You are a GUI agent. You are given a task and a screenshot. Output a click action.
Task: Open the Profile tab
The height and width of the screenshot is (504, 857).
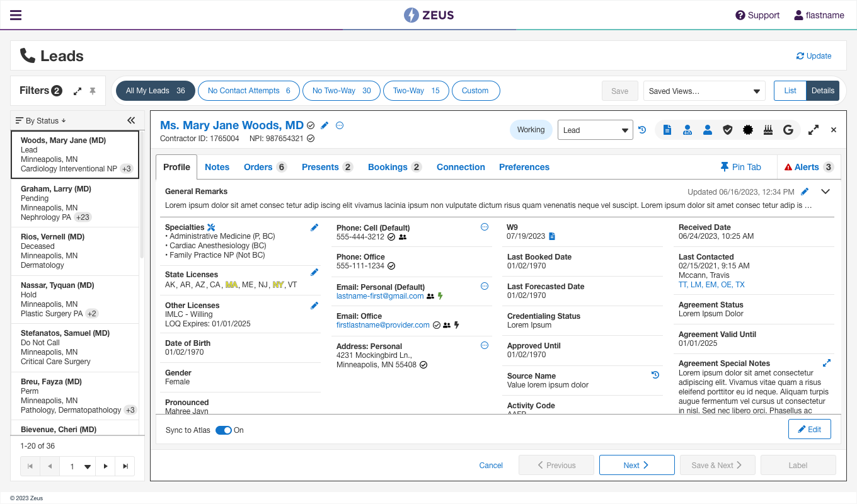click(x=176, y=167)
